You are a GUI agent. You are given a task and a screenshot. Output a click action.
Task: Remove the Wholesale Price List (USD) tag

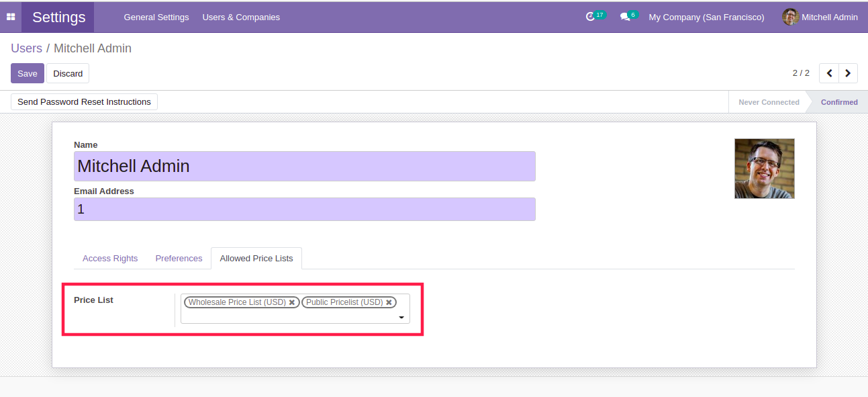[x=292, y=302]
